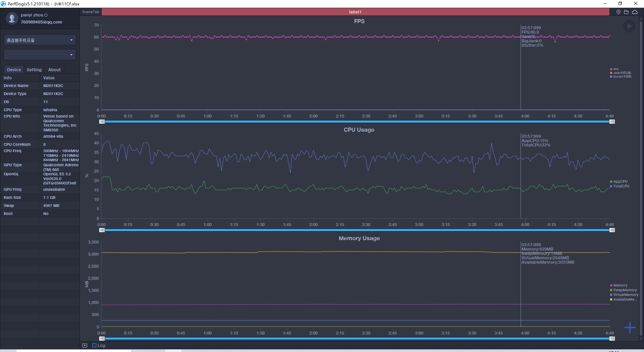644x352 pixels.
Task: Click the FPS chart range slider left handle
Action: 102,122
